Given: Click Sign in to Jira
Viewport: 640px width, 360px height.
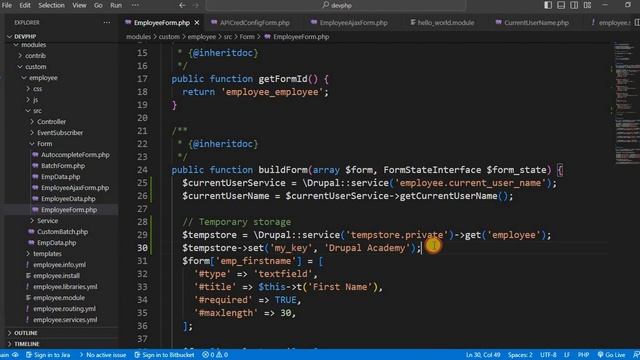Looking at the screenshot, I should tap(48, 355).
